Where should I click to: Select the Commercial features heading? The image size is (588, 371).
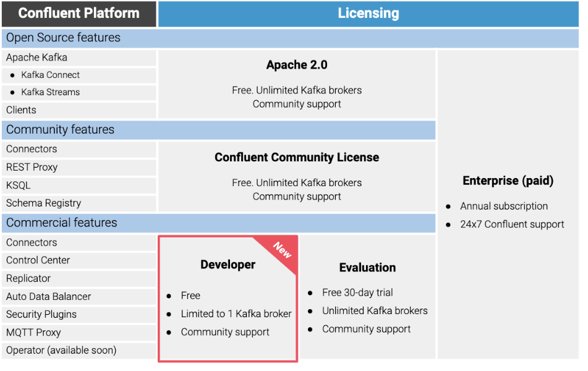pos(62,223)
